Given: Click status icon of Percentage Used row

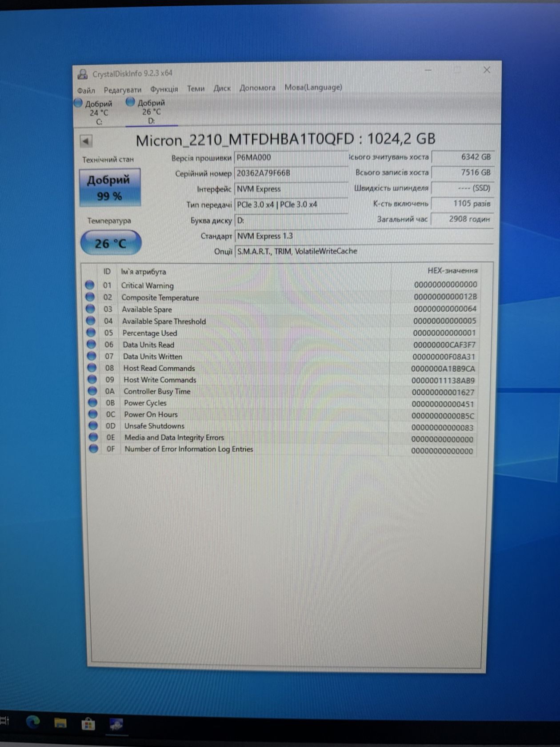Looking at the screenshot, I should 91,332.
